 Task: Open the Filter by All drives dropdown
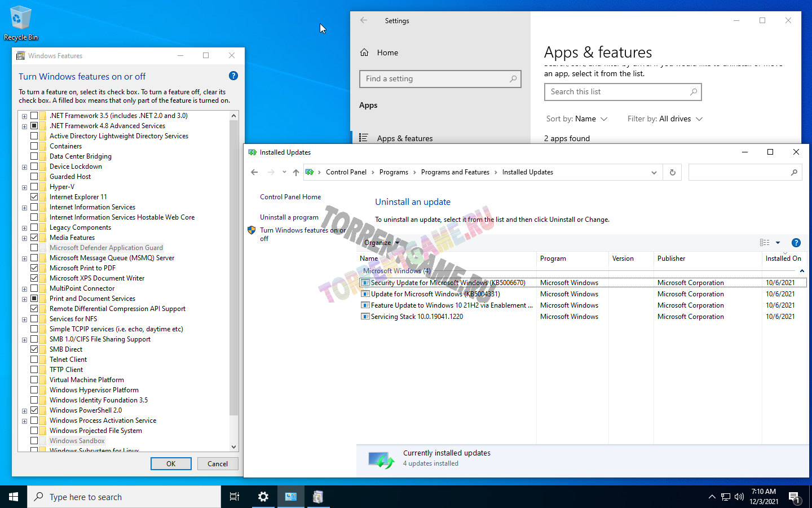click(665, 119)
